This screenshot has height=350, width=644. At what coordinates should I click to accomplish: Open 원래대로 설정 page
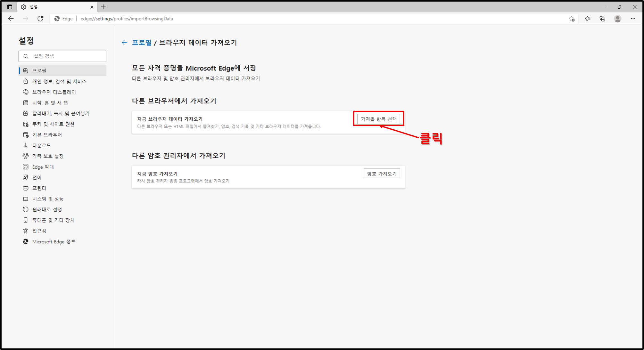pos(62,209)
